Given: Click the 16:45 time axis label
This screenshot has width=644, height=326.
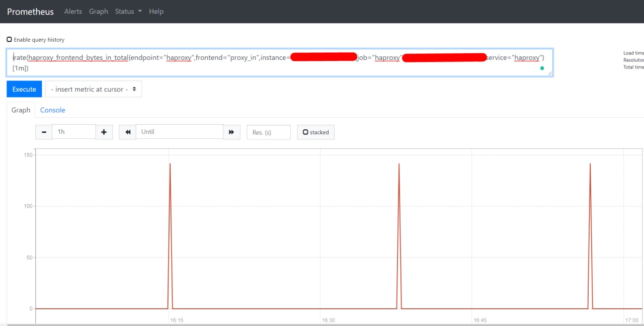Looking at the screenshot, I should point(480,320).
